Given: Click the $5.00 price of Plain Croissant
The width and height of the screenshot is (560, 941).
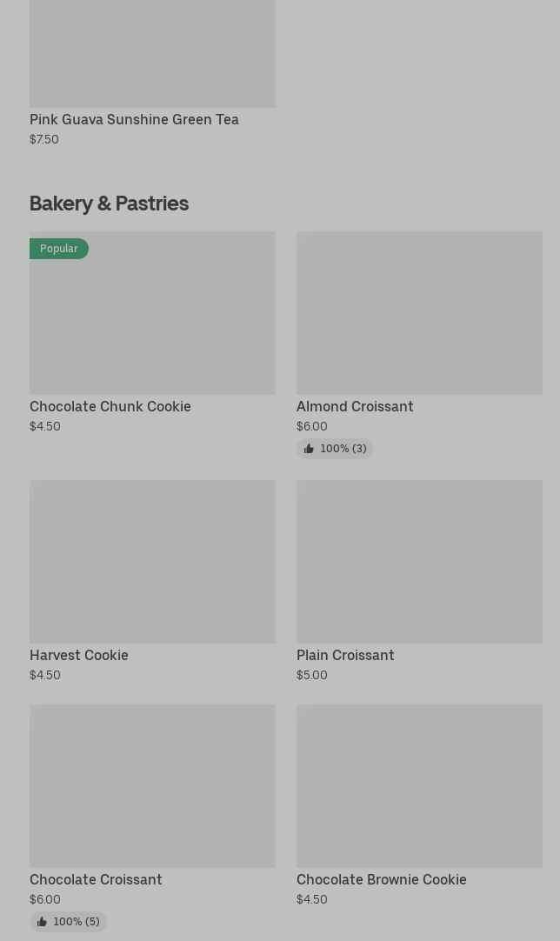Looking at the screenshot, I should [x=312, y=675].
